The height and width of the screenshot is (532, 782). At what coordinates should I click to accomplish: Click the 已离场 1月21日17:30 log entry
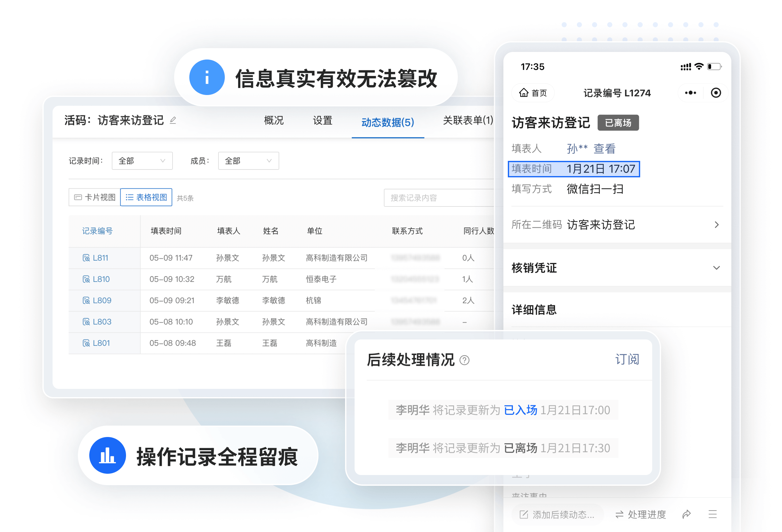(x=503, y=448)
